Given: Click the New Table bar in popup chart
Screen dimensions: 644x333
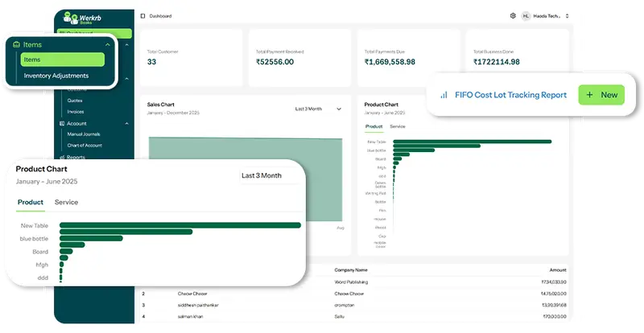Looking at the screenshot, I should click(180, 225).
